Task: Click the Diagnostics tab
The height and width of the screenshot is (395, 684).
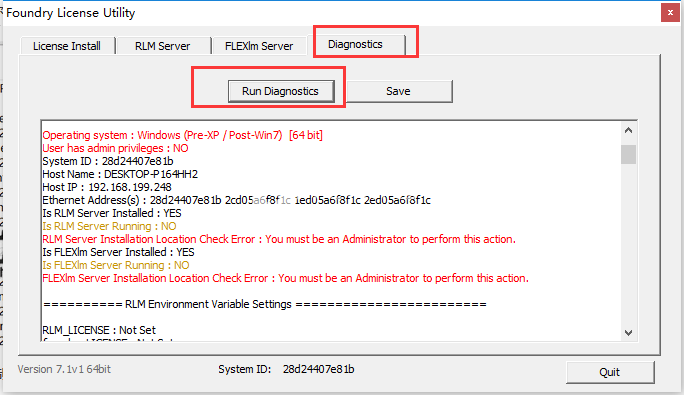Action: pos(356,44)
